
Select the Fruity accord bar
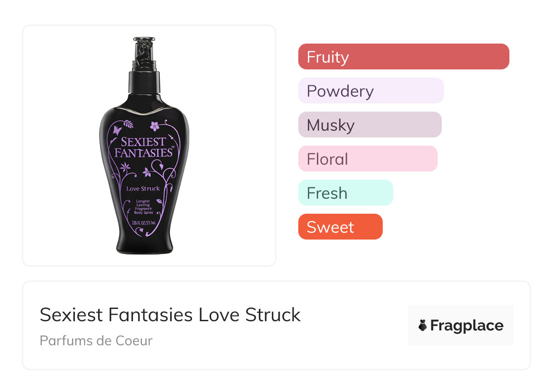(403, 57)
